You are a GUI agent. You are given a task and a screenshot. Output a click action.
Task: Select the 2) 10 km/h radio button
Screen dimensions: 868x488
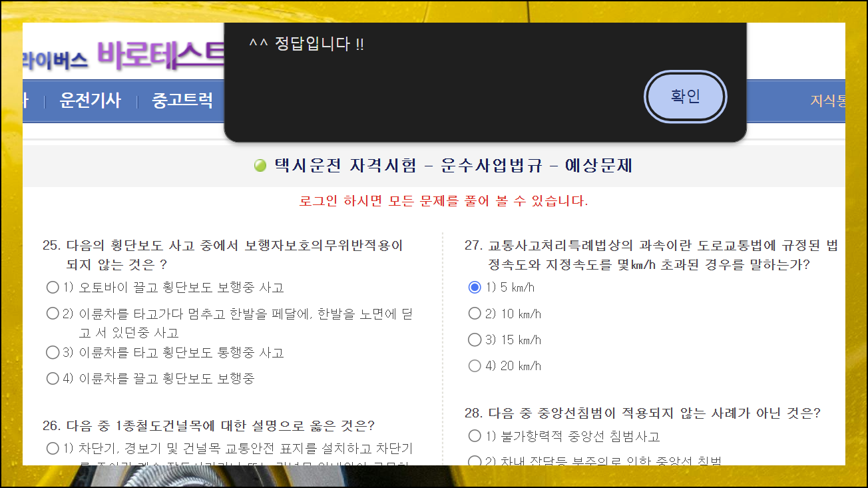coord(475,314)
